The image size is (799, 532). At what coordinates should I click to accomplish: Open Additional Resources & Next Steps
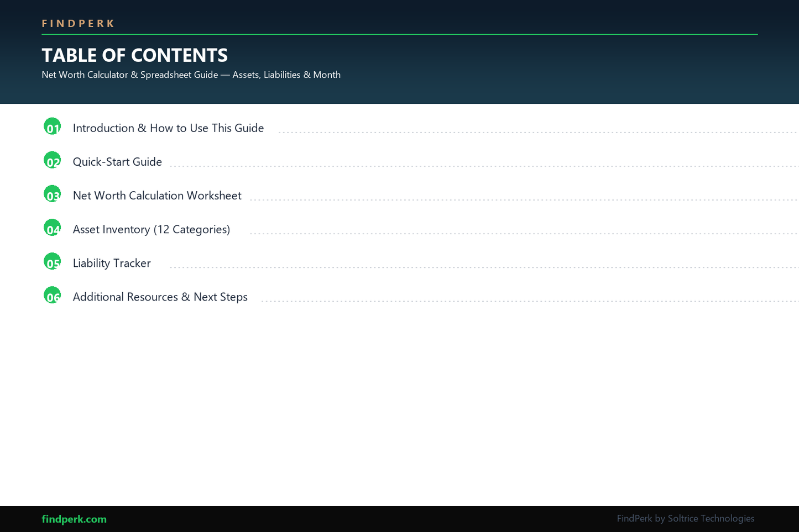point(160,297)
